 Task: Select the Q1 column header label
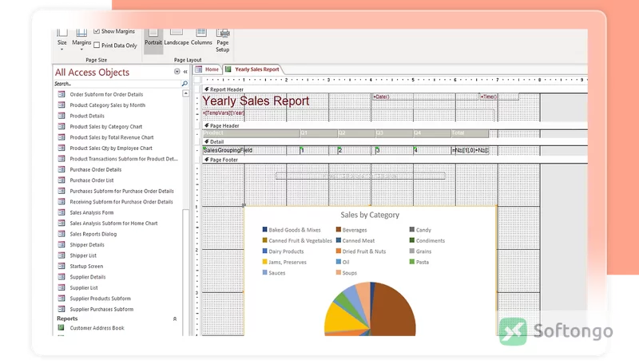pyautogui.click(x=319, y=133)
